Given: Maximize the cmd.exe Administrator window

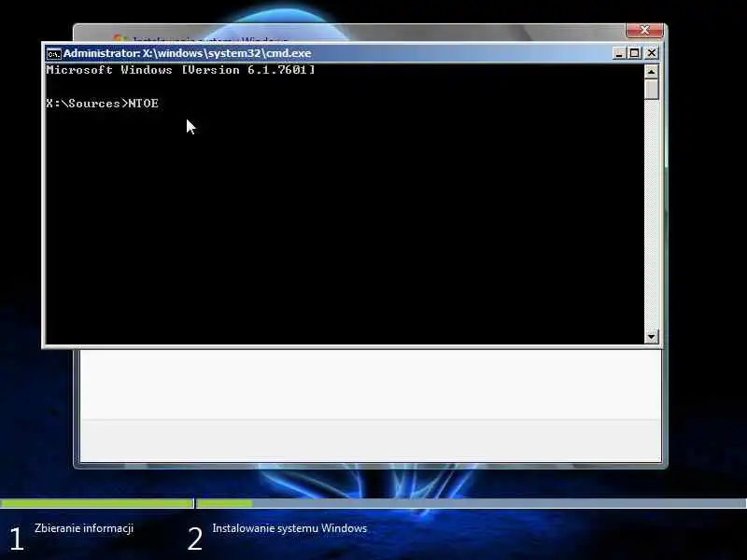Looking at the screenshot, I should (635, 53).
